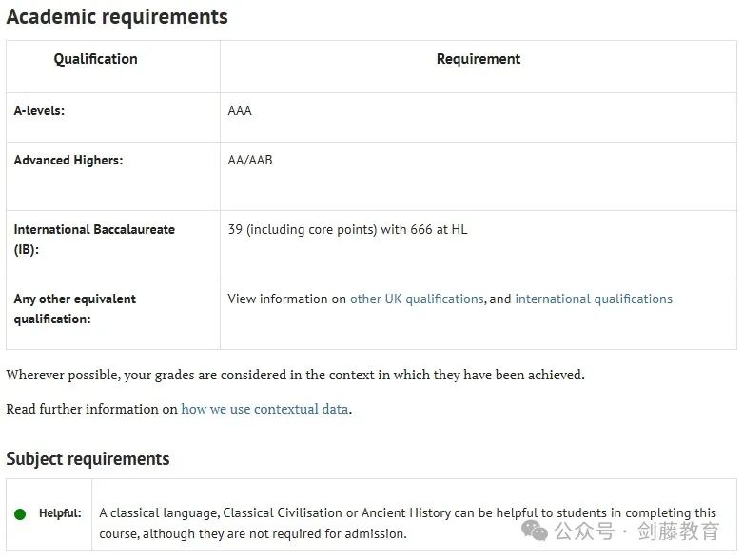Click the 39 points with 666 at HL text
Image resolution: width=743 pixels, height=560 pixels.
pos(347,229)
